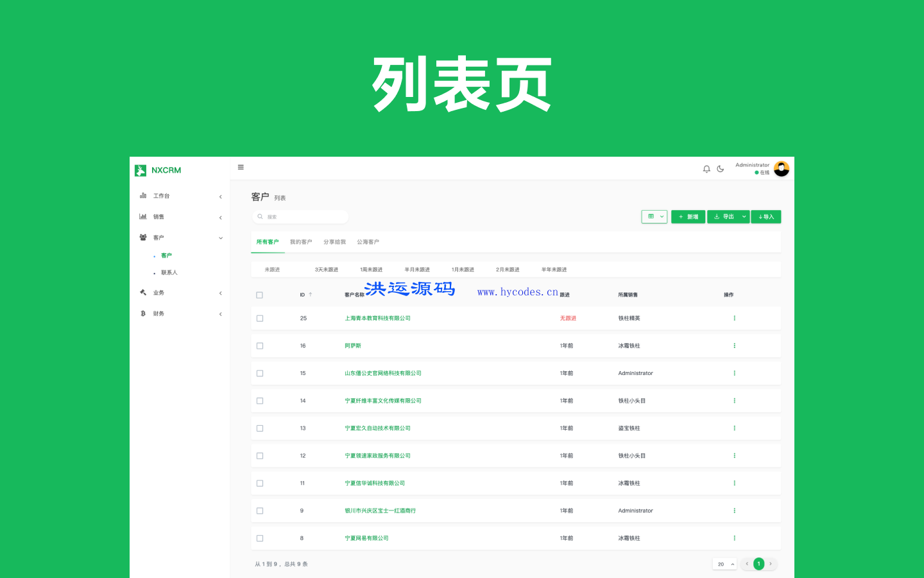Open the page size 20 dropdown
The image size is (924, 578).
[x=724, y=564]
